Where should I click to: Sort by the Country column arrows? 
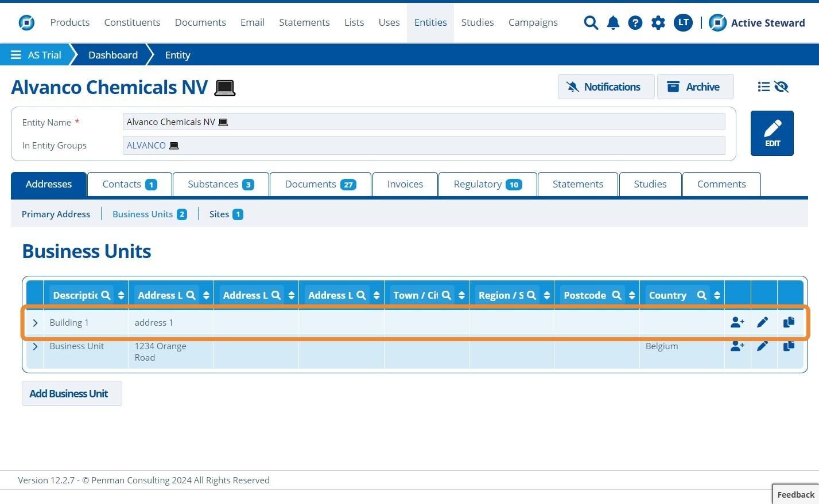[717, 295]
